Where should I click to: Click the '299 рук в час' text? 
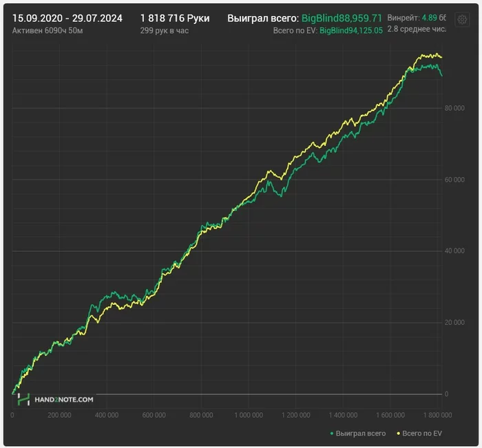165,30
